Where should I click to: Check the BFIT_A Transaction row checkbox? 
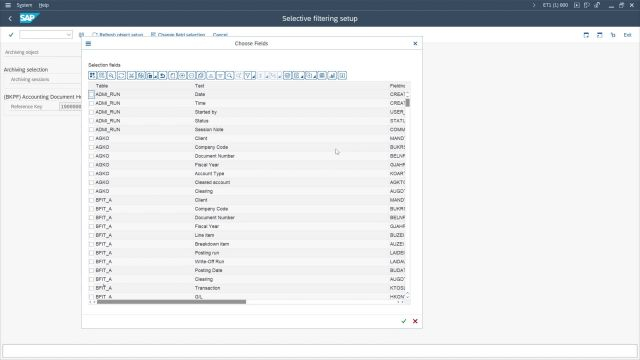tap(91, 288)
